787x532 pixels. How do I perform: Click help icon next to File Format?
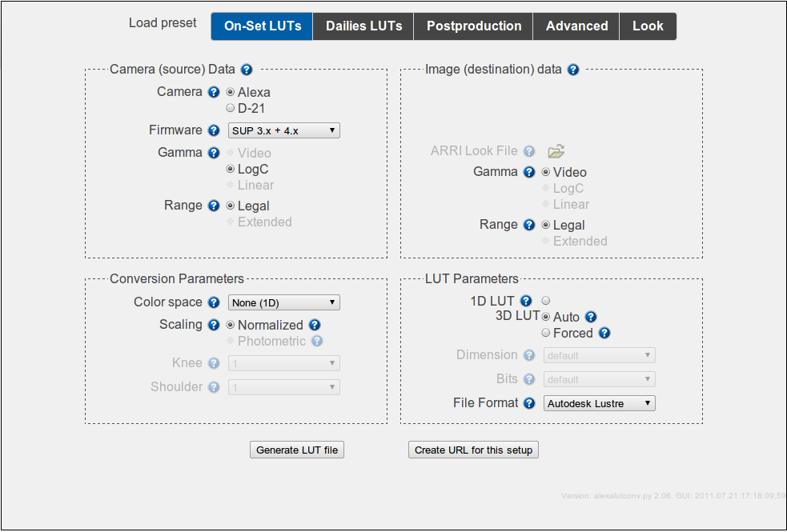[x=529, y=403]
